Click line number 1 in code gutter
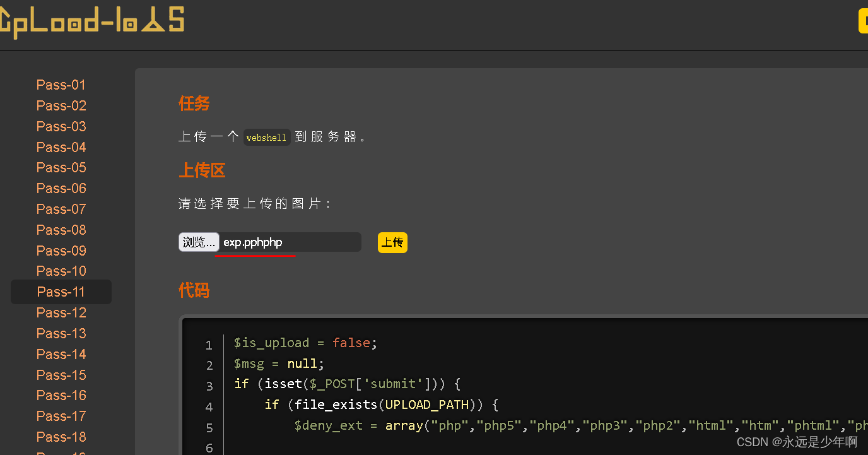Image resolution: width=868 pixels, height=455 pixels. (209, 345)
